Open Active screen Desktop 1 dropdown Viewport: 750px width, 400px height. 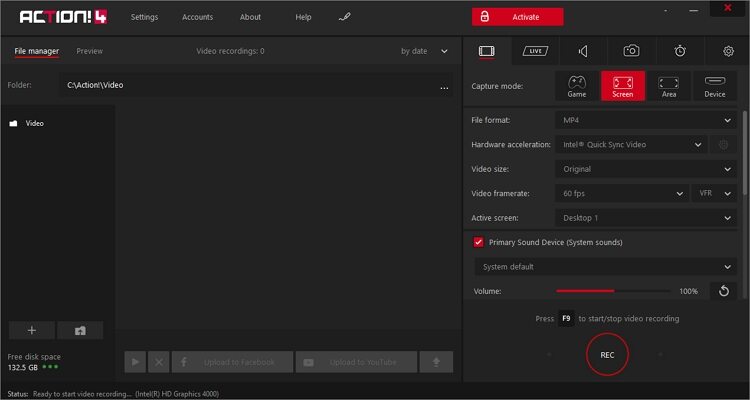coord(646,218)
